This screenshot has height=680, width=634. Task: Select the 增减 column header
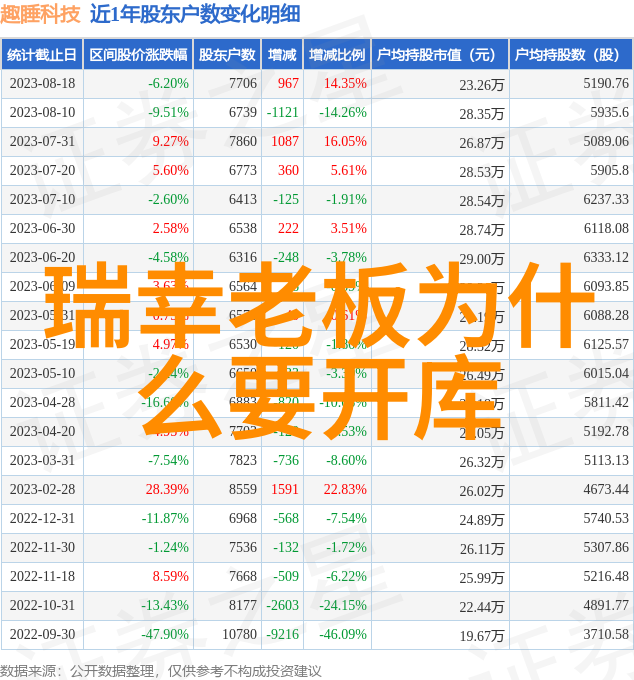pos(282,55)
